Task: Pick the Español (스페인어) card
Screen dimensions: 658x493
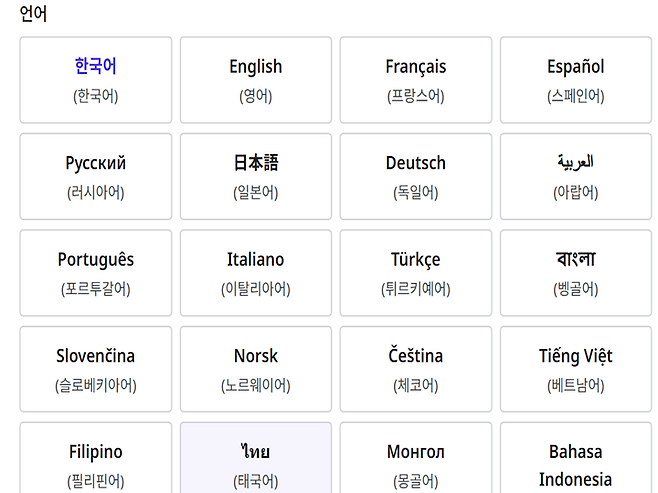Action: (576, 80)
